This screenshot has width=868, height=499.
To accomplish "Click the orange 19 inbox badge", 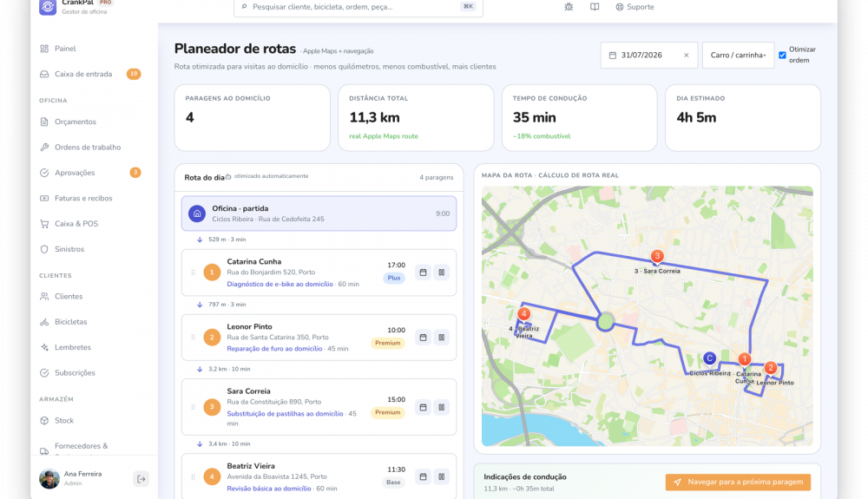I will (x=134, y=74).
